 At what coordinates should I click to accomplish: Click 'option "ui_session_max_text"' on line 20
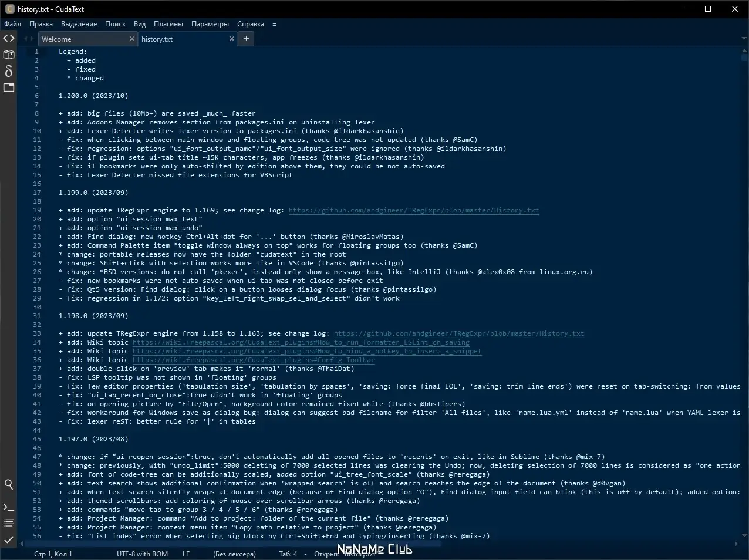pyautogui.click(x=144, y=219)
